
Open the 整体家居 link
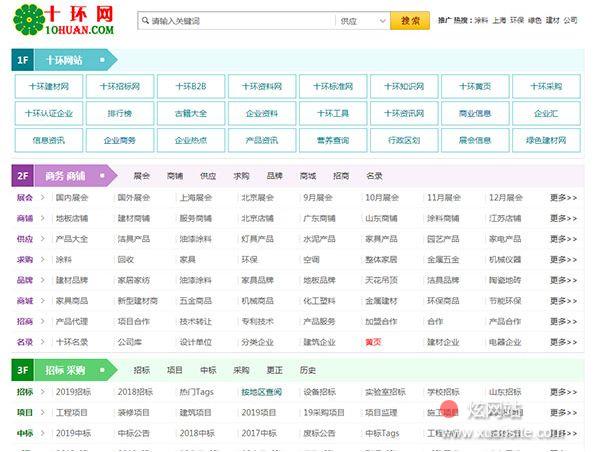(x=381, y=259)
